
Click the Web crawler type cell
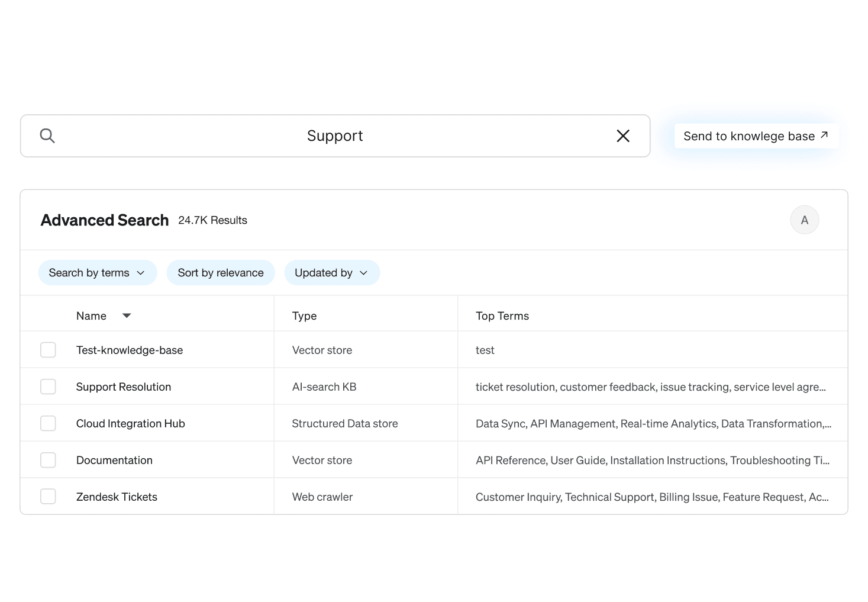pyautogui.click(x=322, y=497)
